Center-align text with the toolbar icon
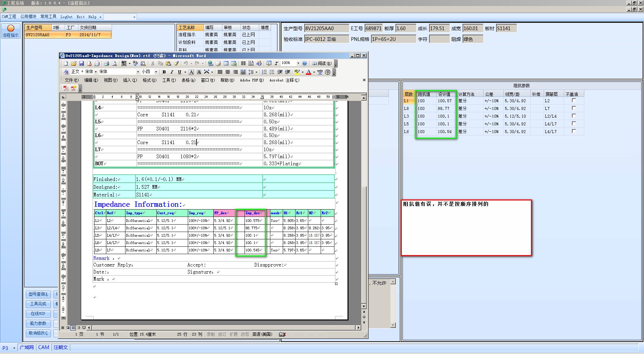Image resolution: width=644 pixels, height=354 pixels. click(228, 72)
